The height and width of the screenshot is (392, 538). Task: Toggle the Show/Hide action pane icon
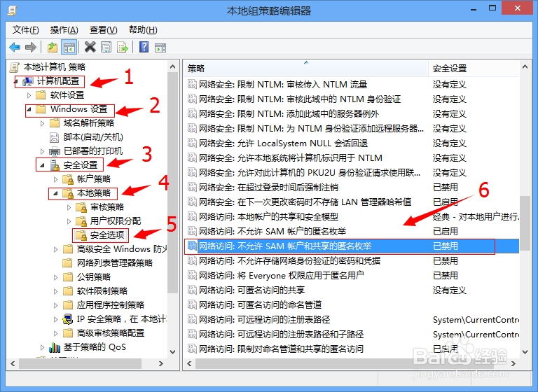pos(160,48)
